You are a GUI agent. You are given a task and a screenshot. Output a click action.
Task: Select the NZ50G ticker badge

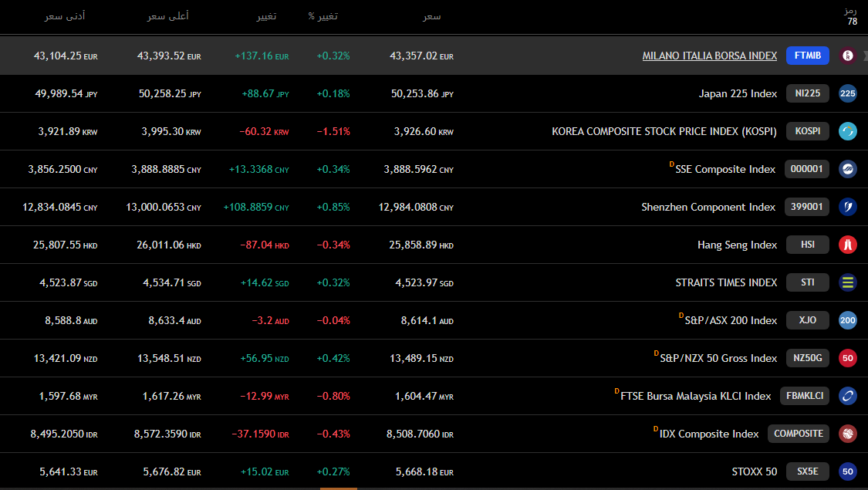pyautogui.click(x=808, y=358)
